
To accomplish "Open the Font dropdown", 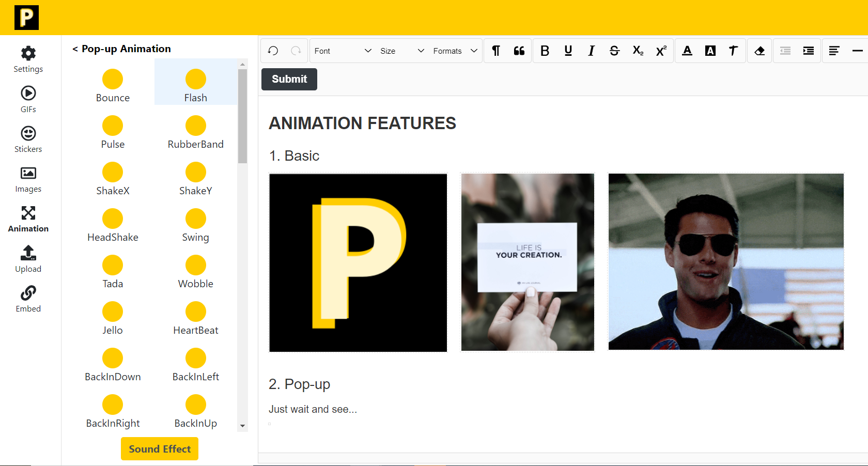I will [343, 51].
